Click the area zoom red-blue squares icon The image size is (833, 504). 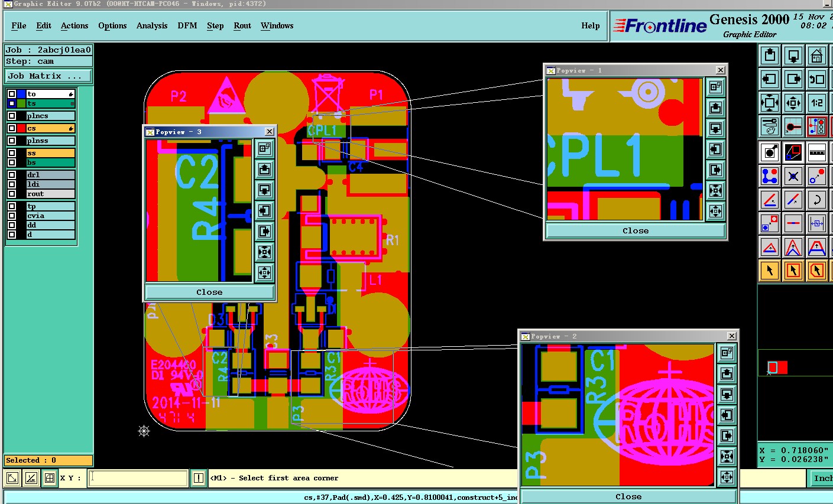pyautogui.click(x=793, y=152)
